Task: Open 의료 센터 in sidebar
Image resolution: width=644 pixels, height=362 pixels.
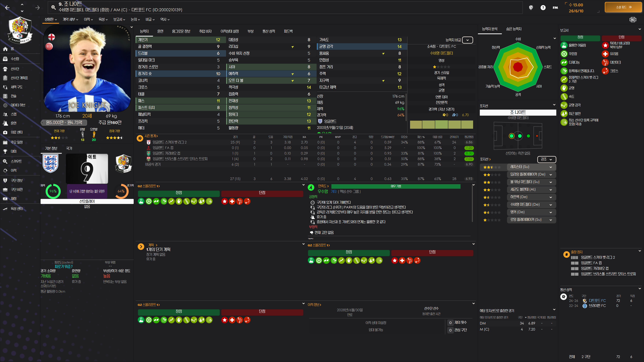Action: 16,132
